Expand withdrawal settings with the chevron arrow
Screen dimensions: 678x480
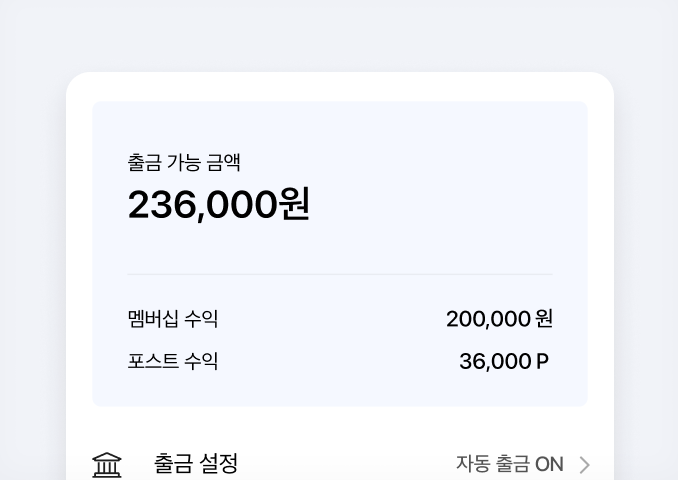[x=585, y=465]
